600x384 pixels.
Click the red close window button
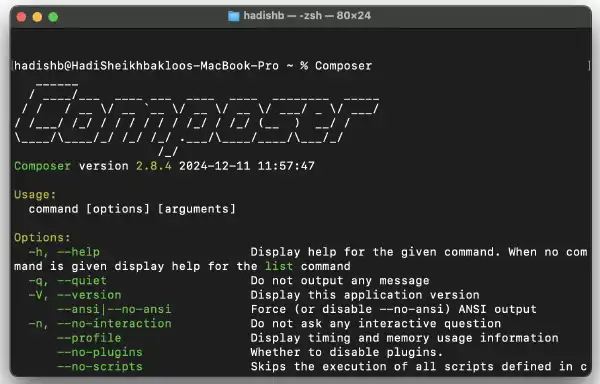click(x=21, y=17)
